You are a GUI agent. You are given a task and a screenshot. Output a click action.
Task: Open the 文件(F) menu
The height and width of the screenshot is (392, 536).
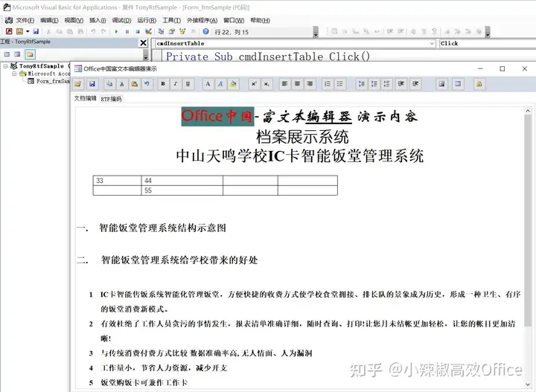pos(25,21)
